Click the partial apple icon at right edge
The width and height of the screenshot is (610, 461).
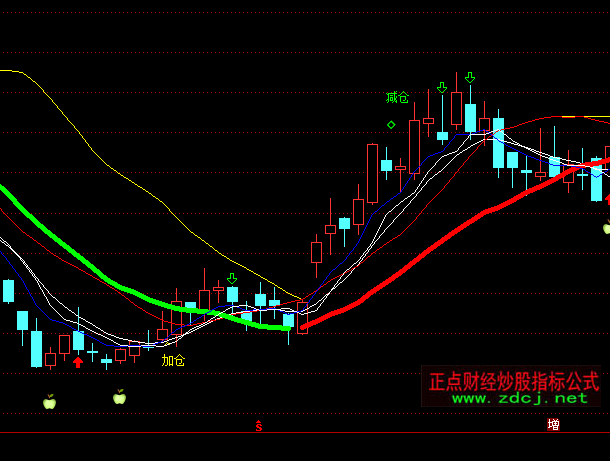pos(606,228)
